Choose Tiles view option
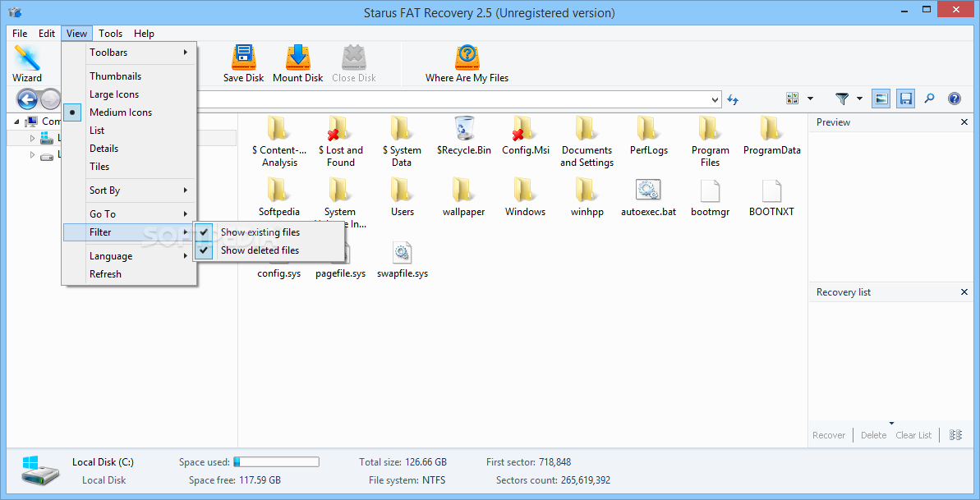Image resolution: width=980 pixels, height=500 pixels. click(129, 167)
